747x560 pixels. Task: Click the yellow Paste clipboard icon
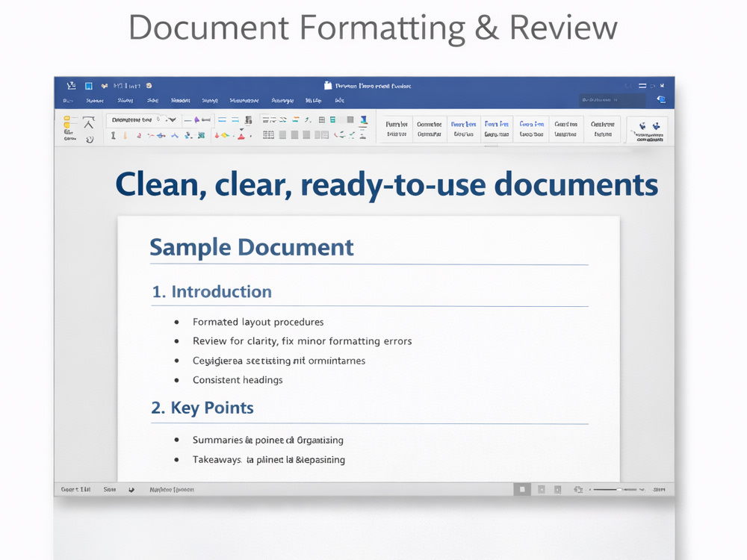pos(67,122)
